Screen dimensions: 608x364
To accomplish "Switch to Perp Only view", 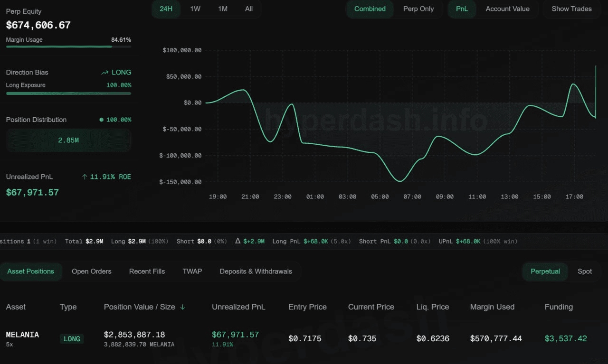I will [x=418, y=9].
